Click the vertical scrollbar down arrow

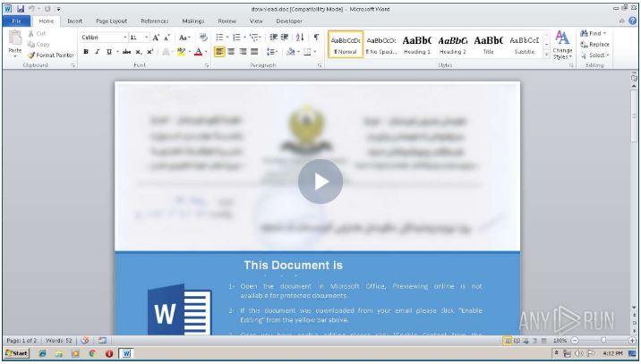[634, 308]
